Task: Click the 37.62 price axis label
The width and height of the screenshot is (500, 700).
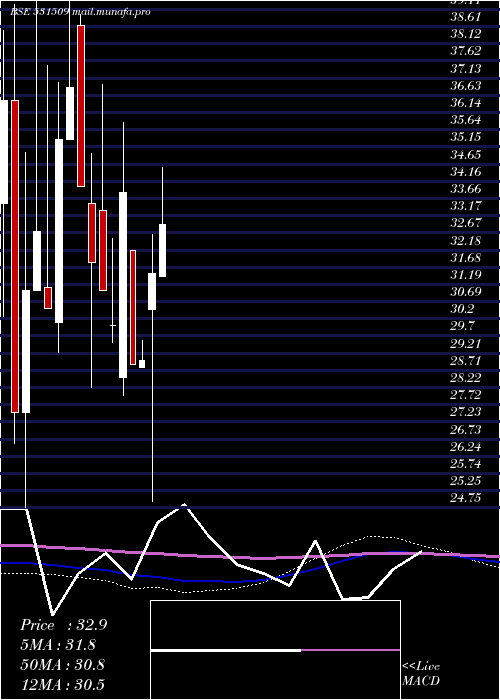Action: pos(466,51)
